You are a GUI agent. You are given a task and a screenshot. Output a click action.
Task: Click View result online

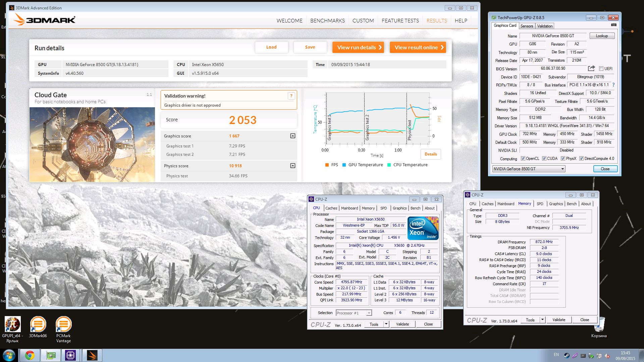coord(418,47)
